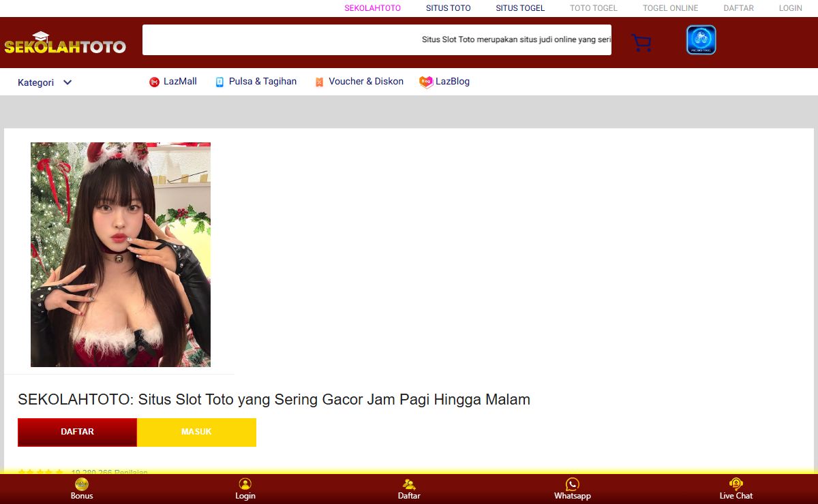Screen dimensions: 818x504
Task: Open Bonus in bottom bar
Action: [x=82, y=489]
